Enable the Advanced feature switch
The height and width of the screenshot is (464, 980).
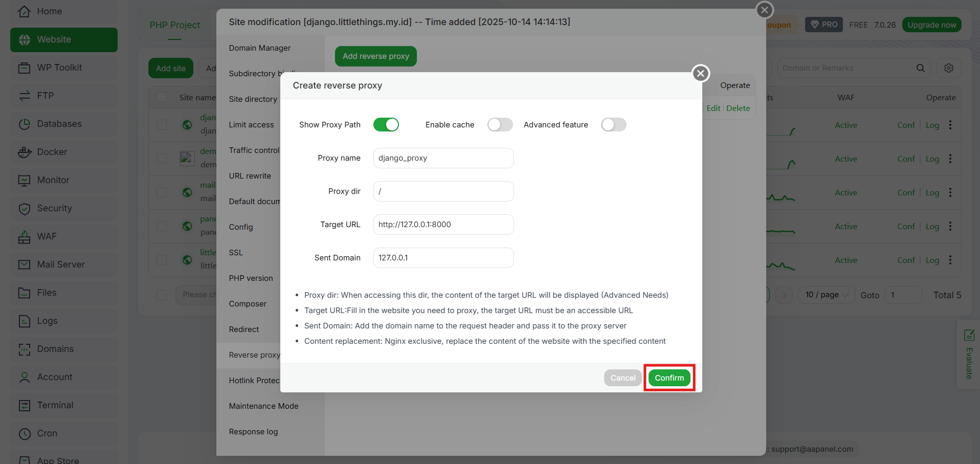[x=614, y=125]
